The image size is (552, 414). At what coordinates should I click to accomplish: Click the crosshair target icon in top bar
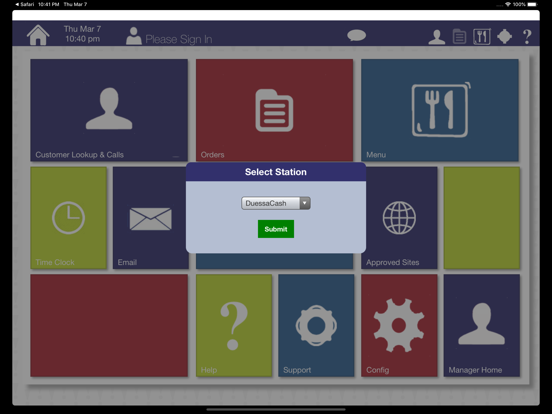504,37
